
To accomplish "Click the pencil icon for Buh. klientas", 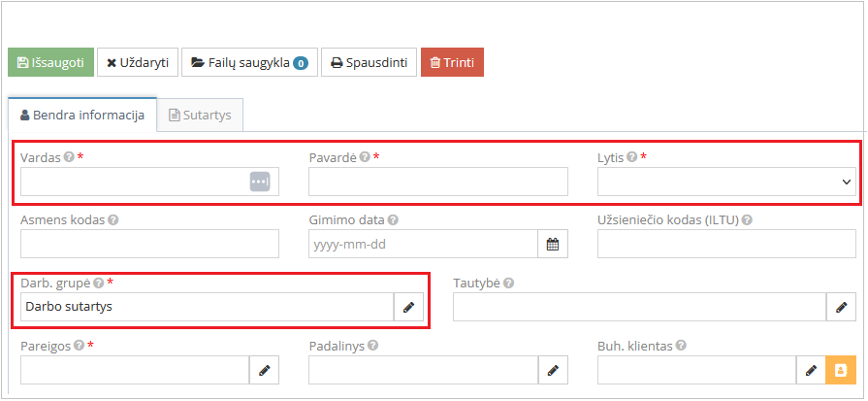I will pyautogui.click(x=811, y=370).
